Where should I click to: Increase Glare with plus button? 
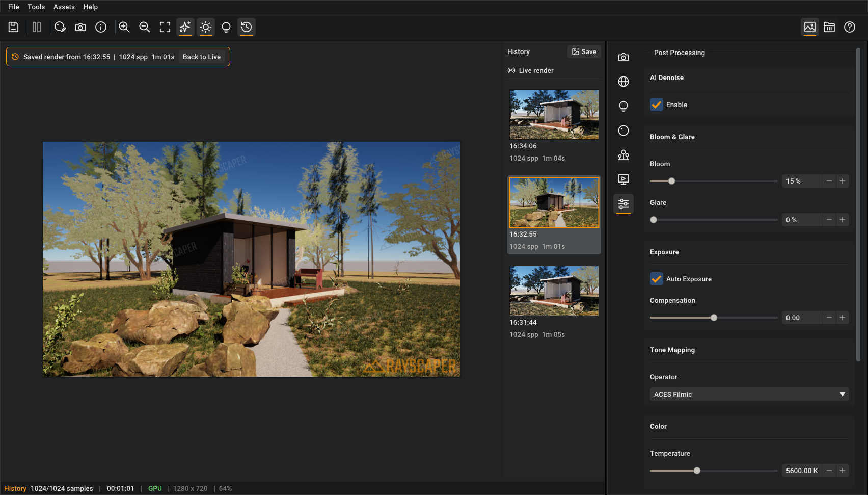tap(843, 220)
